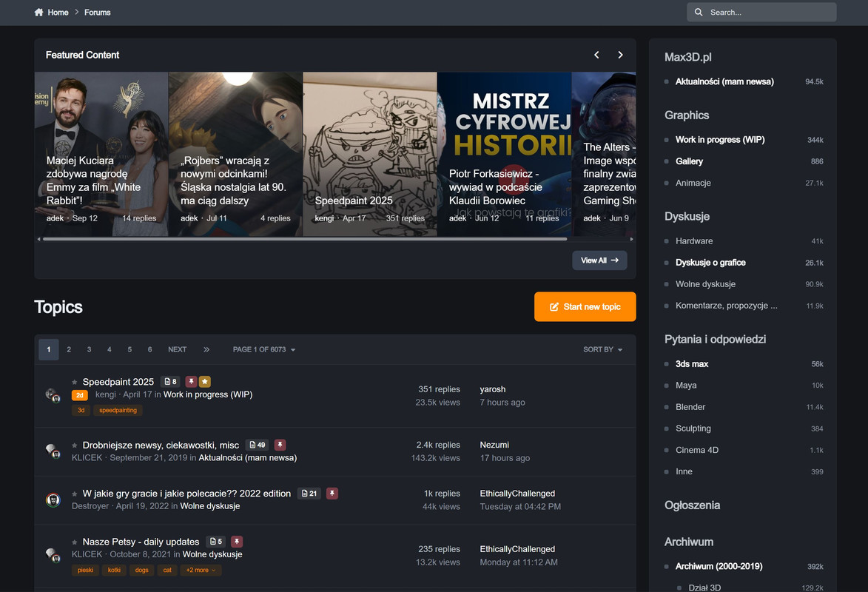Go to page 5 of topics
This screenshot has height=592, width=868.
click(x=129, y=349)
